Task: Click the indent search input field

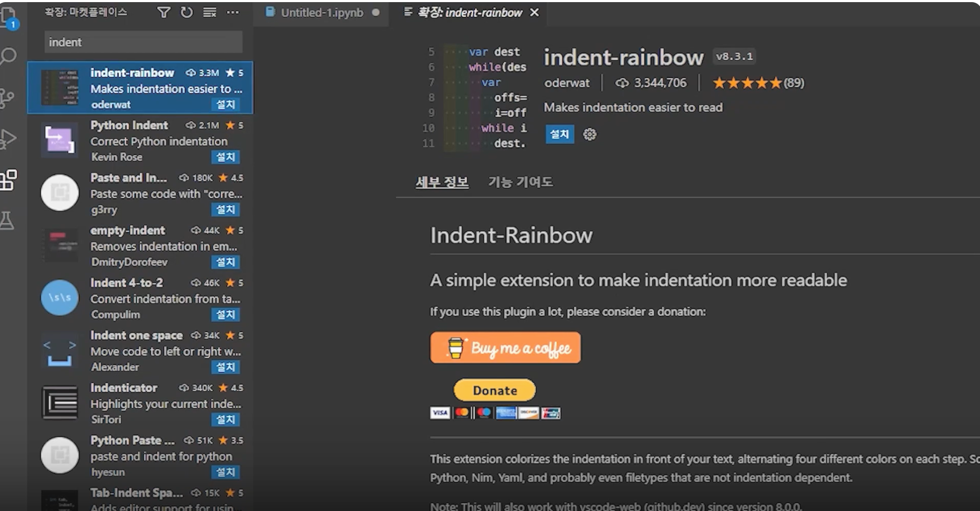Action: click(143, 42)
